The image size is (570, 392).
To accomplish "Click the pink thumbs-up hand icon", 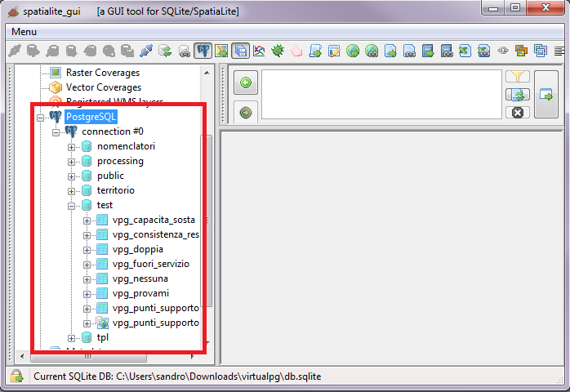I will (x=296, y=51).
